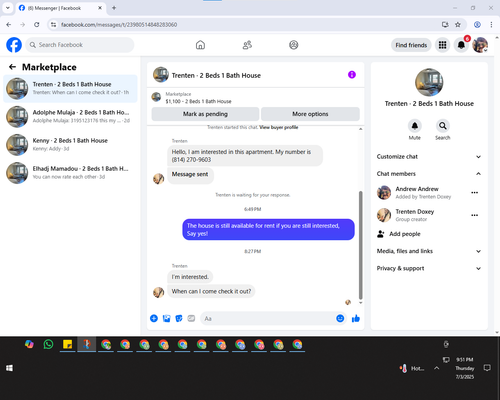Open the Trenten conversation in the list
Screen dimensions: 500x400
(70, 89)
